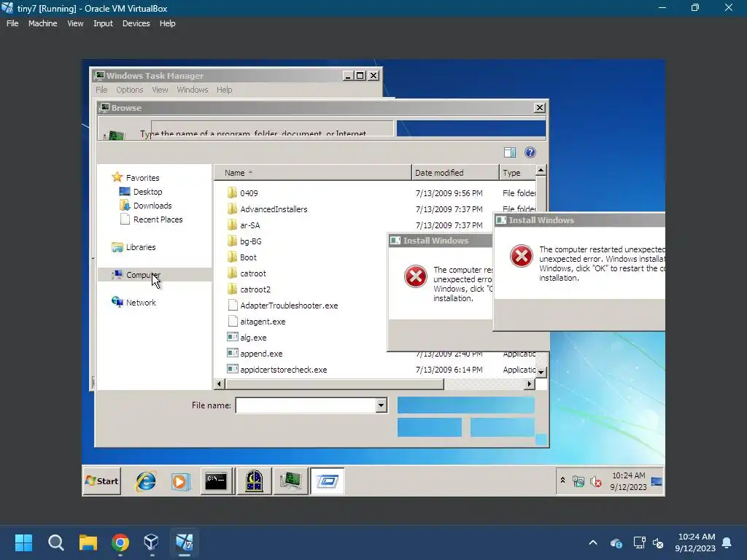Click file list scroll down arrow
Viewport: 747px width, 560px height.
click(541, 372)
